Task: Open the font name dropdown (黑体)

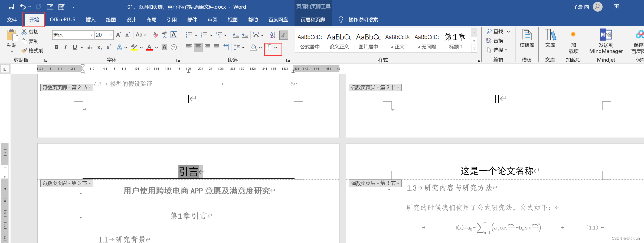Action: (x=91, y=35)
